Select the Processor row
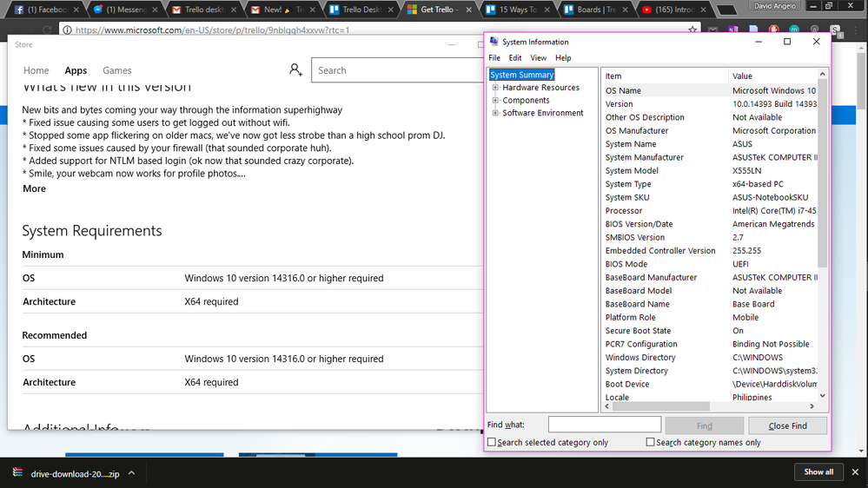Image resolution: width=868 pixels, height=488 pixels. 710,211
